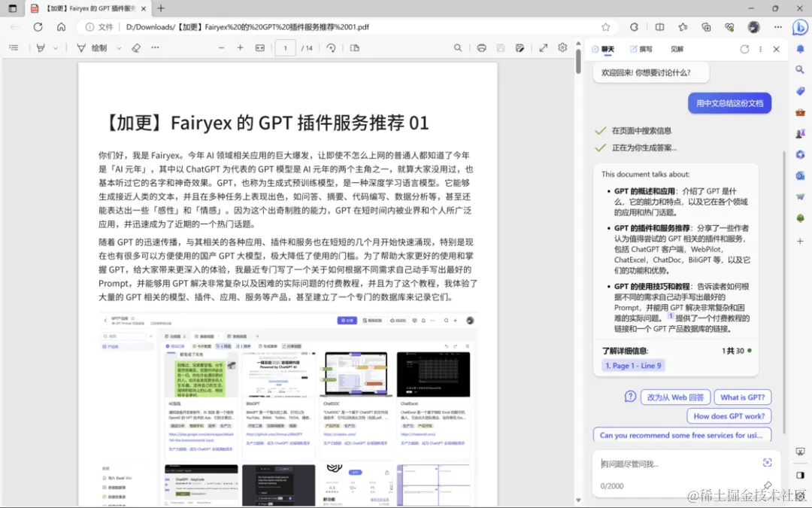The height and width of the screenshot is (508, 812).
Task: Add a sidebar app with plus
Action: (800, 241)
